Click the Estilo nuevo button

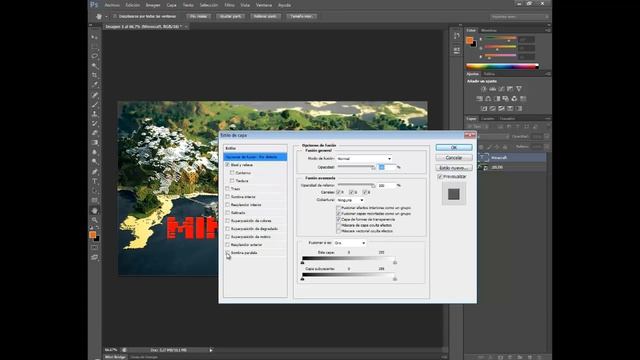[x=454, y=168]
